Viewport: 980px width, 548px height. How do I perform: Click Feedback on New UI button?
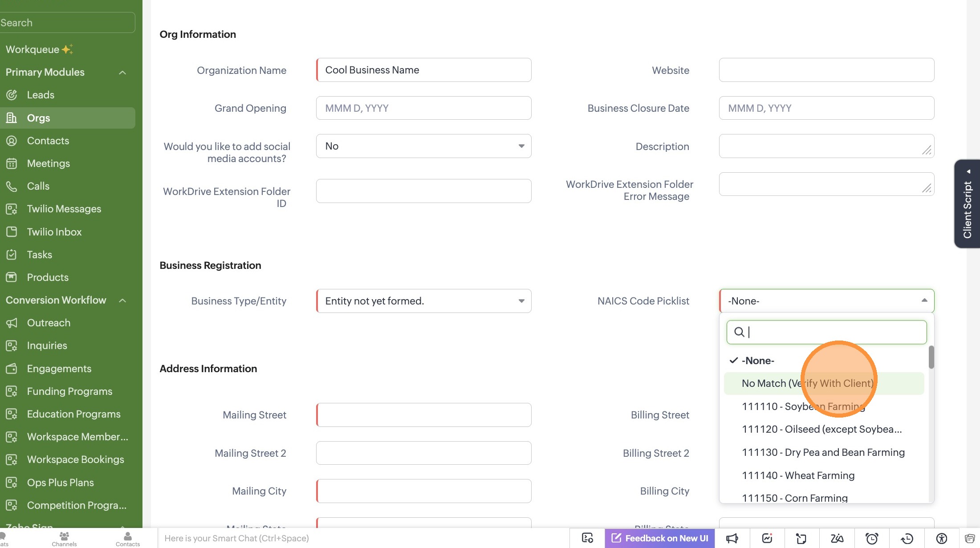point(659,538)
